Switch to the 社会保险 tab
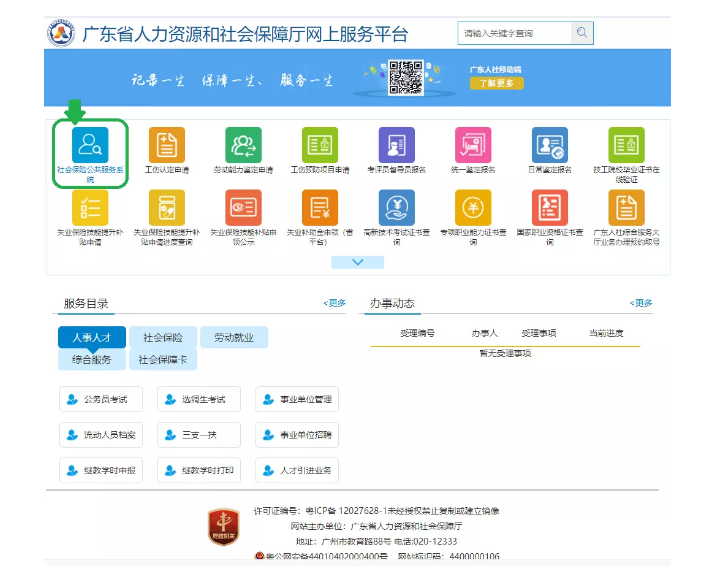The width and height of the screenshot is (710, 578). point(163,337)
